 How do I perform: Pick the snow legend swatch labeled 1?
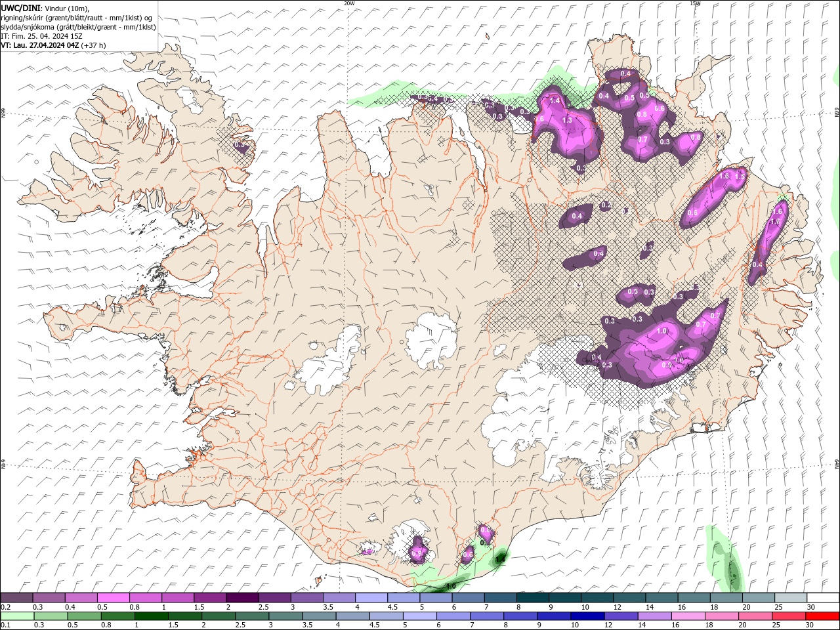point(177,597)
